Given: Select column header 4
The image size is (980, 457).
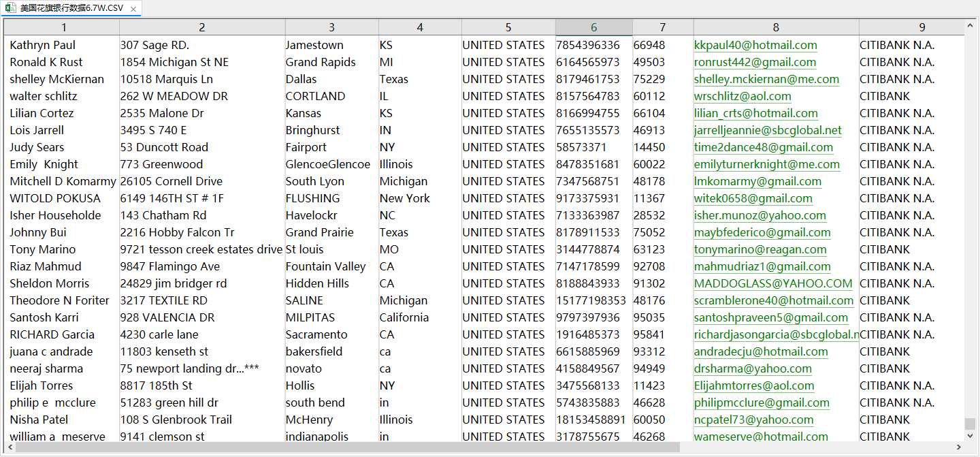Looking at the screenshot, I should (x=420, y=27).
